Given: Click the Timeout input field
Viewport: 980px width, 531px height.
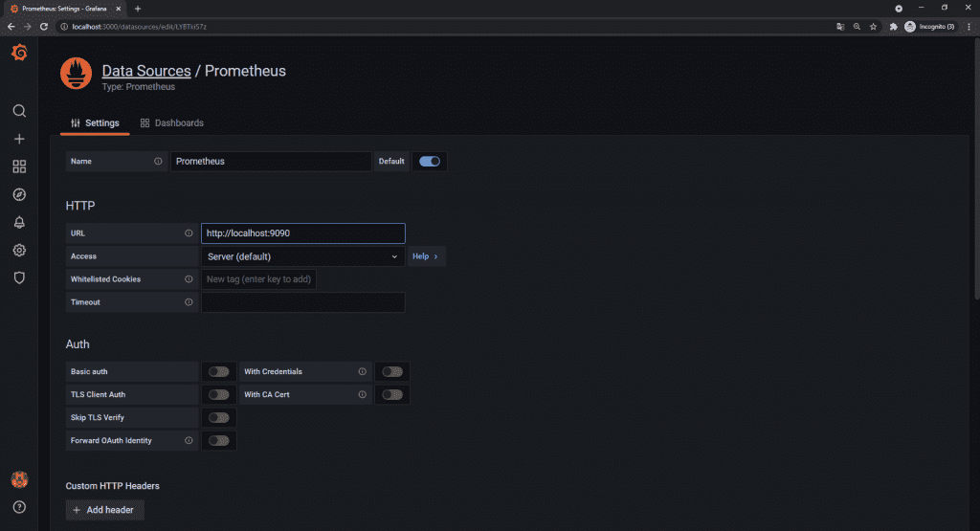Looking at the screenshot, I should [x=303, y=302].
